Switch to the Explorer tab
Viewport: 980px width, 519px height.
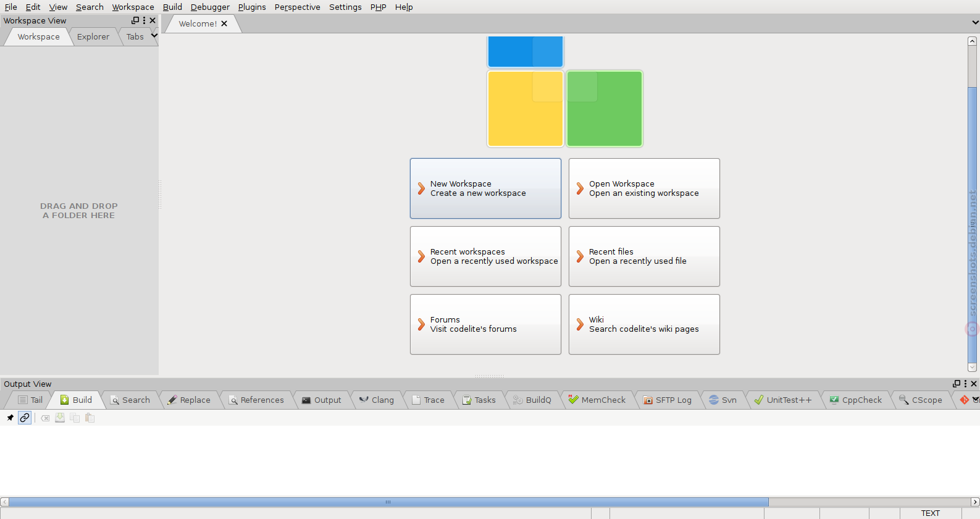pyautogui.click(x=93, y=37)
